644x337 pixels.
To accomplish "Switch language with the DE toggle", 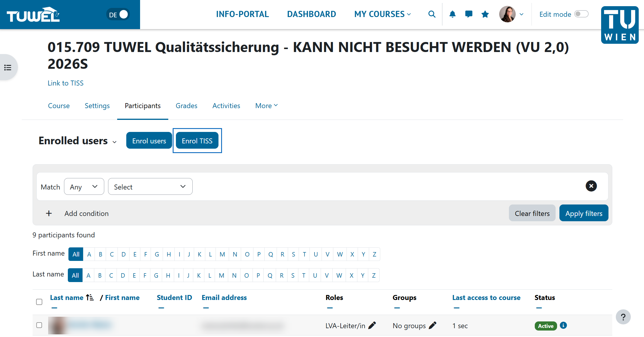I will [x=118, y=14].
